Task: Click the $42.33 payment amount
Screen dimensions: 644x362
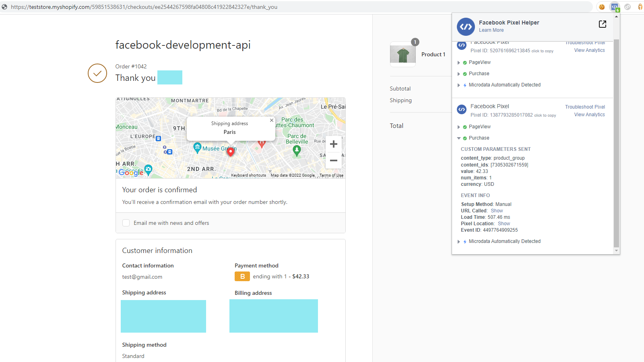Action: (301, 276)
